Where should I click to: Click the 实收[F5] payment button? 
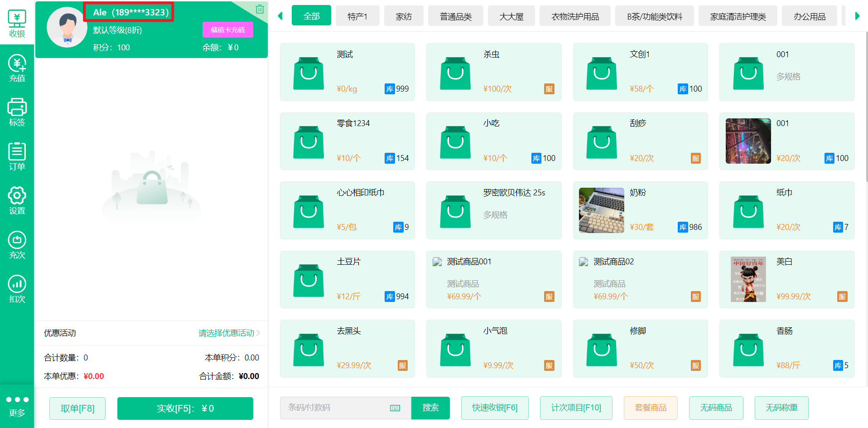185,409
